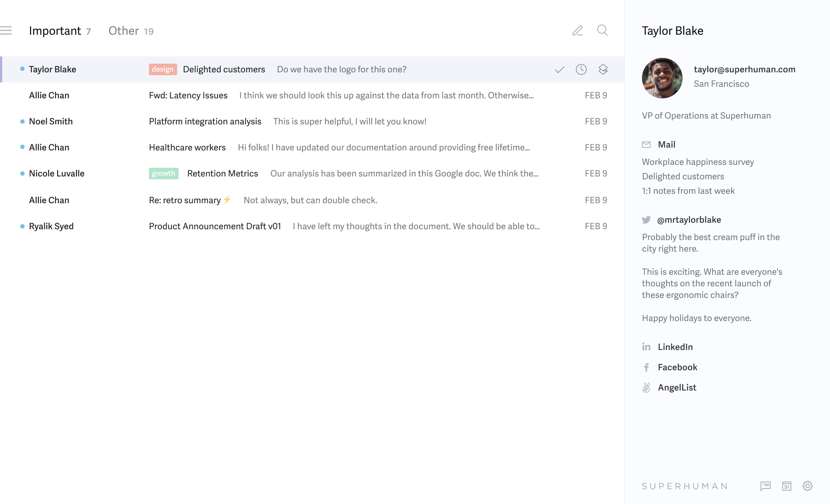Open the Mail section icon in contact panel
Image resolution: width=830 pixels, height=504 pixels.
click(646, 144)
